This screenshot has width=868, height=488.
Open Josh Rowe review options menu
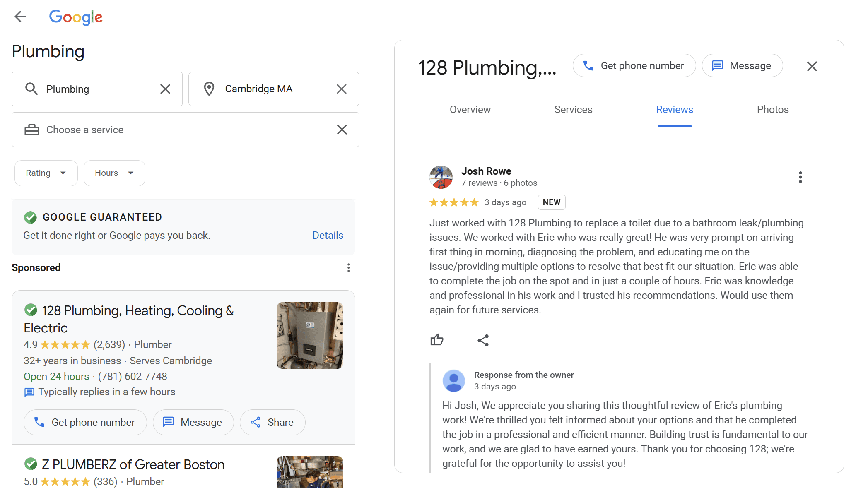point(800,177)
